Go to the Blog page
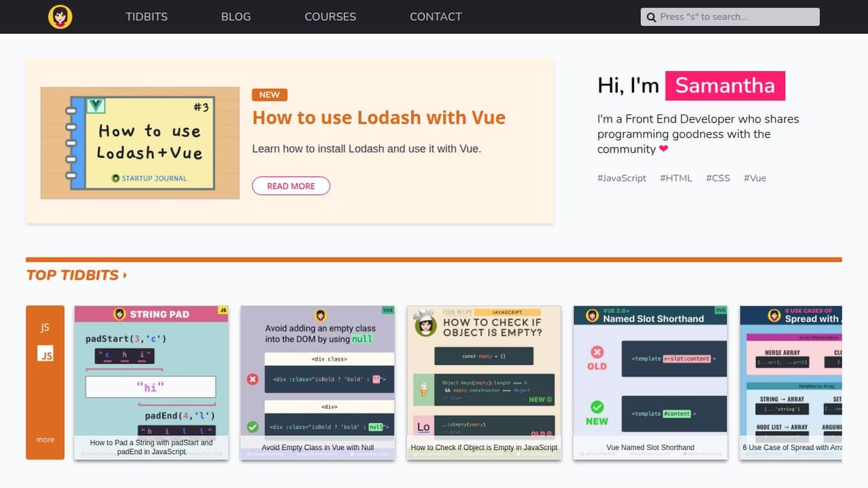 pos(236,16)
